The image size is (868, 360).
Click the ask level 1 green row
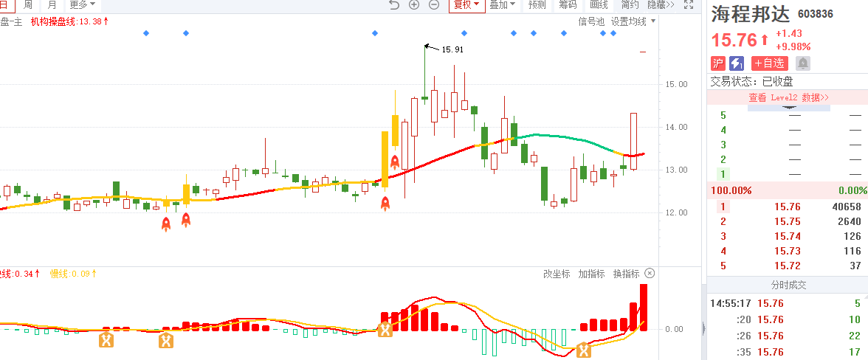tap(788, 174)
